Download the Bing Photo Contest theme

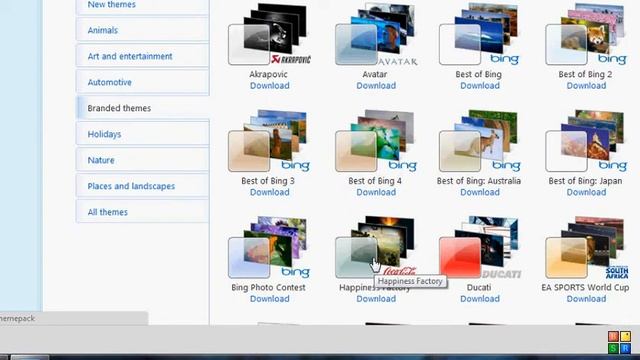click(269, 299)
